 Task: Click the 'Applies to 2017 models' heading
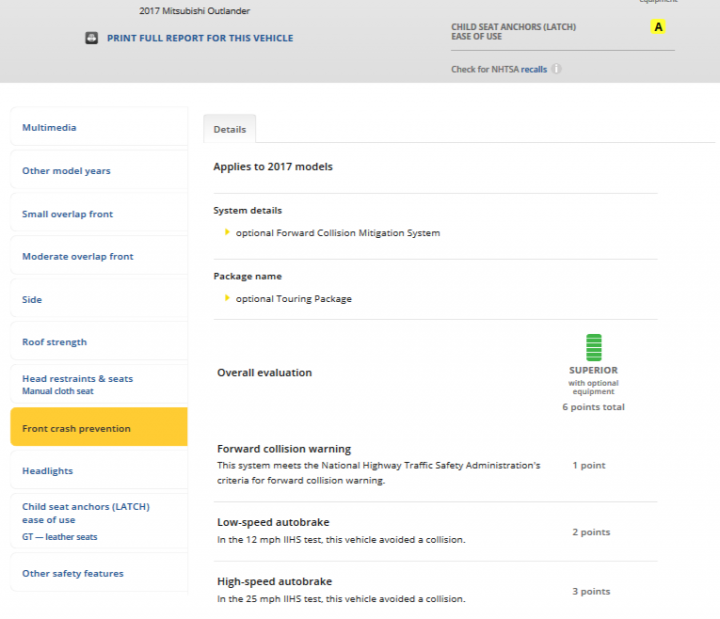tap(273, 167)
